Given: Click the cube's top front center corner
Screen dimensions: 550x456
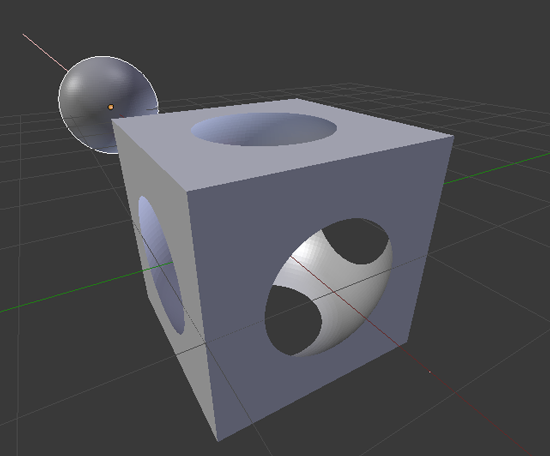Looking at the screenshot, I should [186, 192].
